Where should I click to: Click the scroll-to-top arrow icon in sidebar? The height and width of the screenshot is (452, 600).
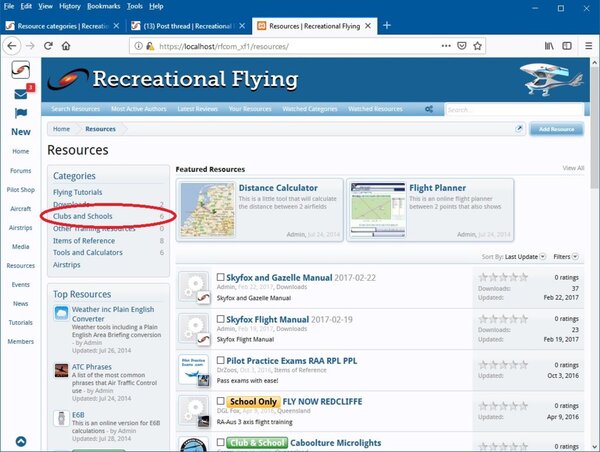20,441
